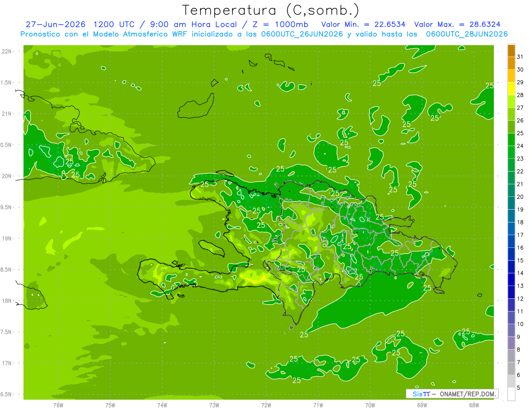The image size is (532, 411).
Task: Click the longitude axis label 72W
Action: pos(266,405)
